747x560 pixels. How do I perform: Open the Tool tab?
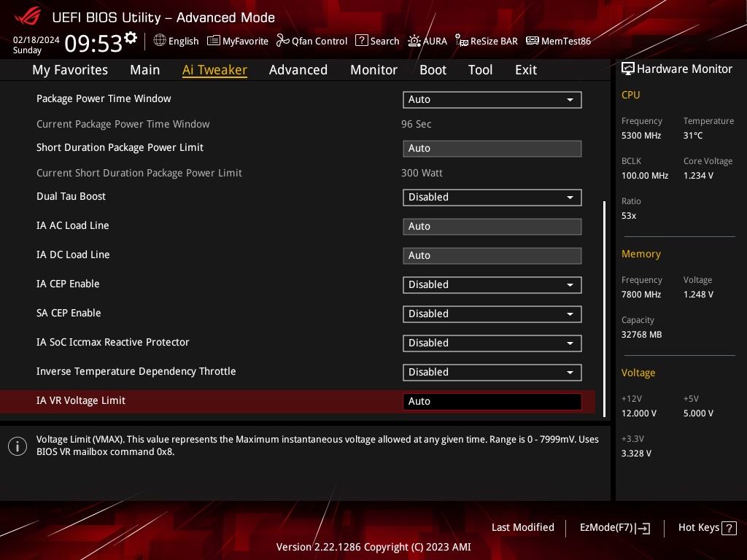480,70
